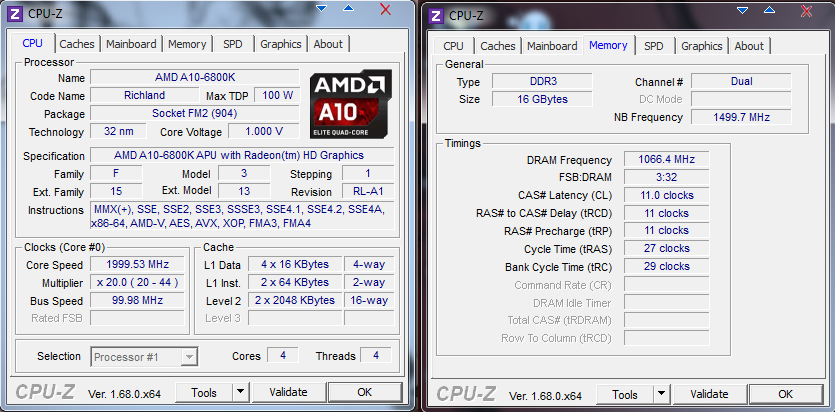Click the Tools button in left window
The width and height of the screenshot is (835, 412).
pos(204,393)
